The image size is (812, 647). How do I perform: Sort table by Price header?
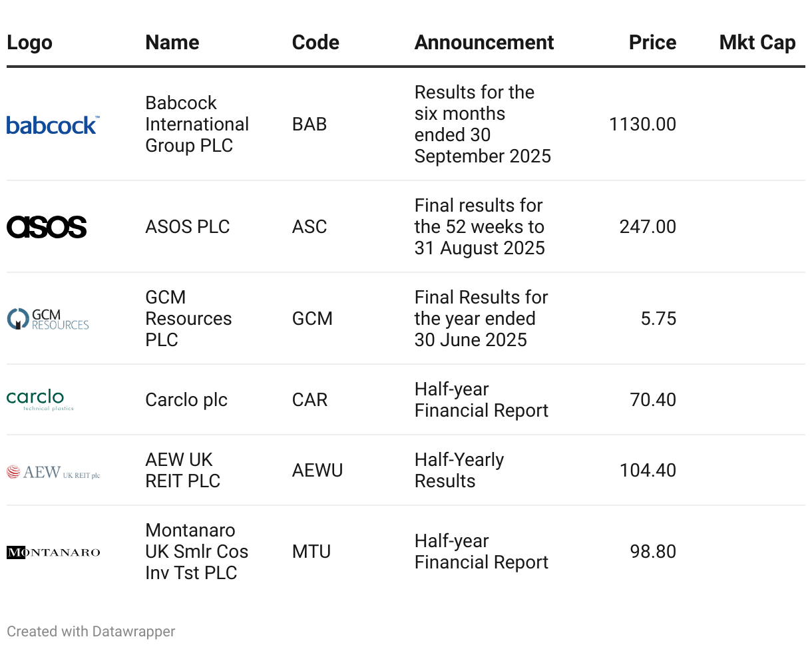pos(652,43)
